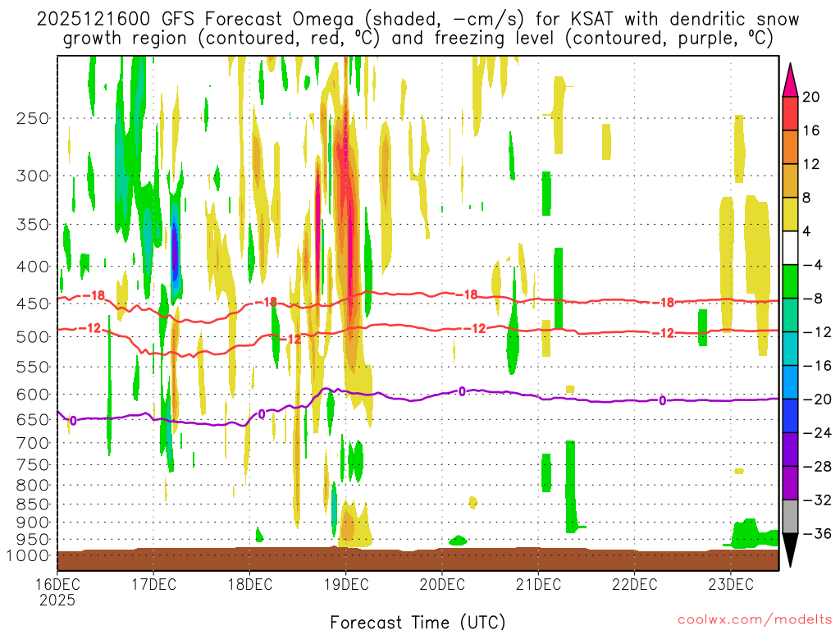Click the 400 pressure level label
Viewport: 840px width, 630px height.
click(x=33, y=267)
